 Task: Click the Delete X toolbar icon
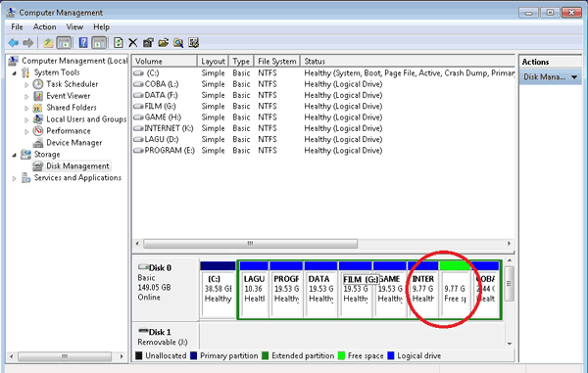pyautogui.click(x=132, y=43)
